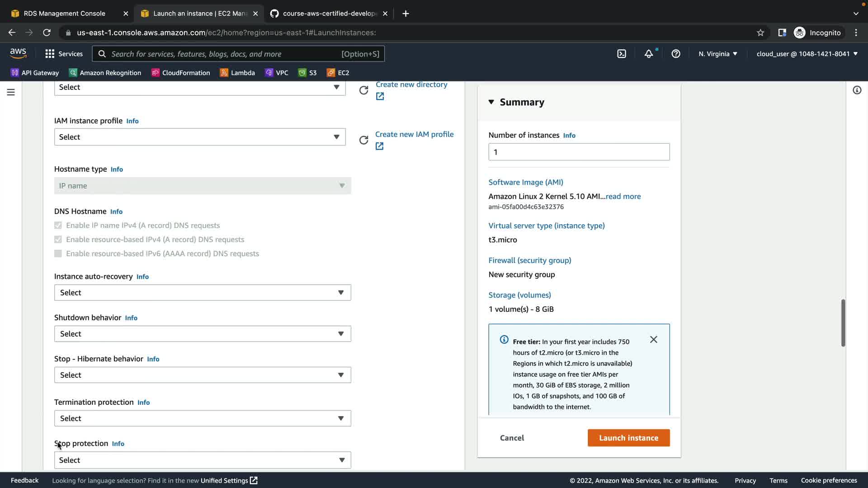Open the Shutdown behavior dropdown

(x=202, y=334)
